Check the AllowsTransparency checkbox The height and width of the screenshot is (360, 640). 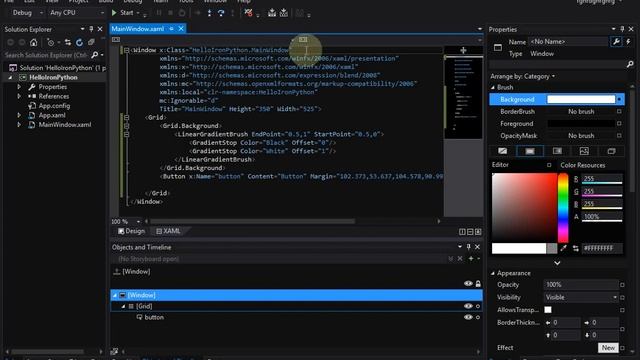[x=548, y=310]
